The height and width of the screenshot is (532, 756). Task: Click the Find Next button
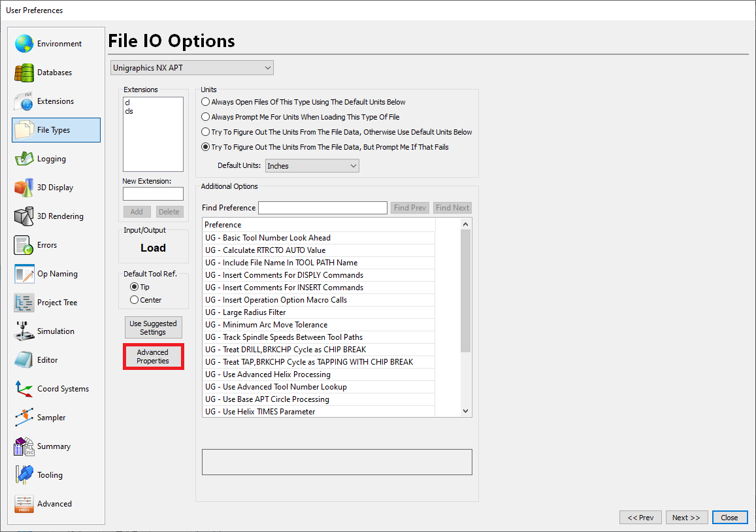point(452,207)
